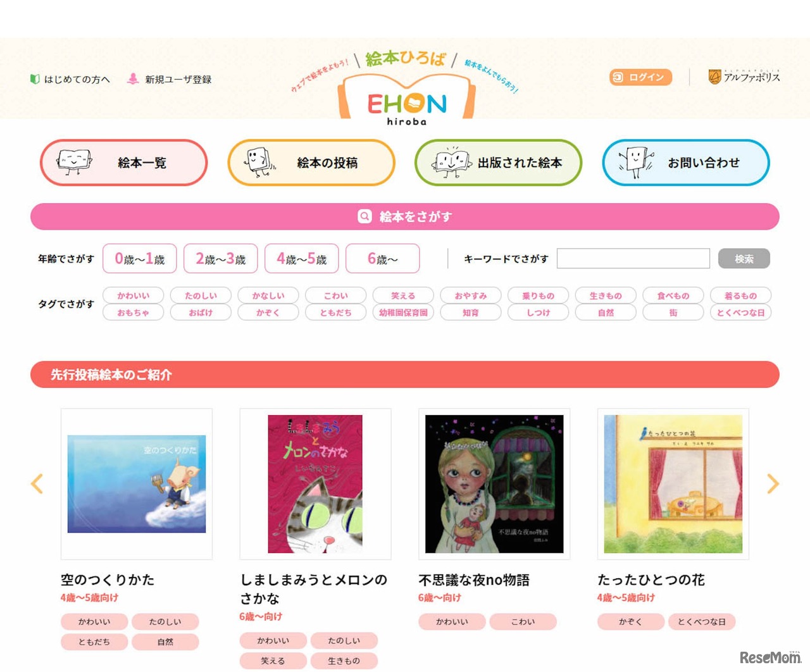This screenshot has width=810, height=672.
Task: Click the pink user icon for 新規ユーザ登録
Action: [x=133, y=79]
